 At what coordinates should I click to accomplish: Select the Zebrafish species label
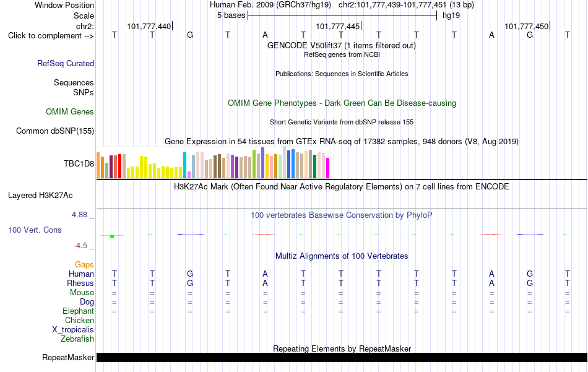[77, 339]
